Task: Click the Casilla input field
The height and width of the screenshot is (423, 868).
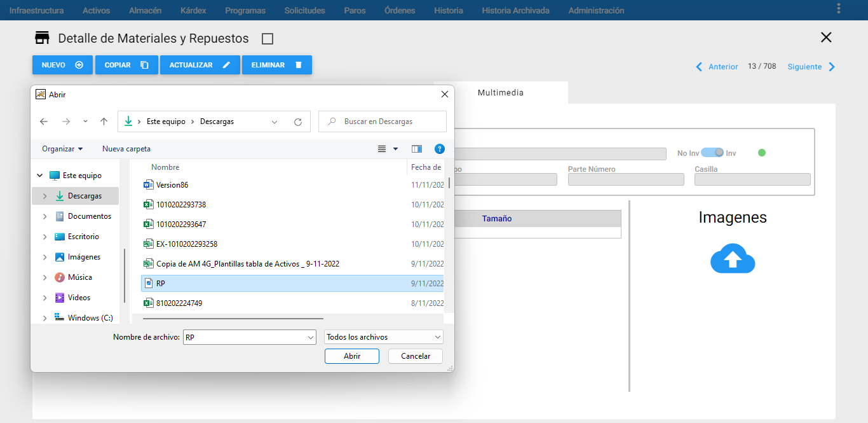Action: [x=752, y=179]
